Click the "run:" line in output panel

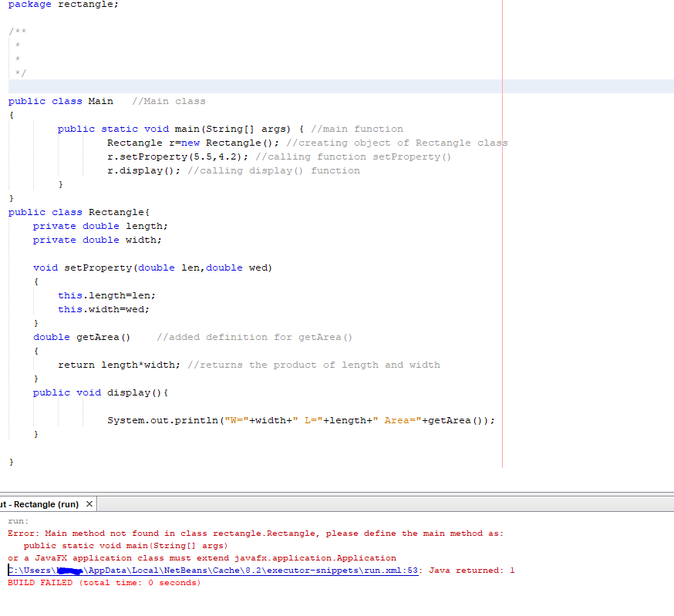point(18,520)
